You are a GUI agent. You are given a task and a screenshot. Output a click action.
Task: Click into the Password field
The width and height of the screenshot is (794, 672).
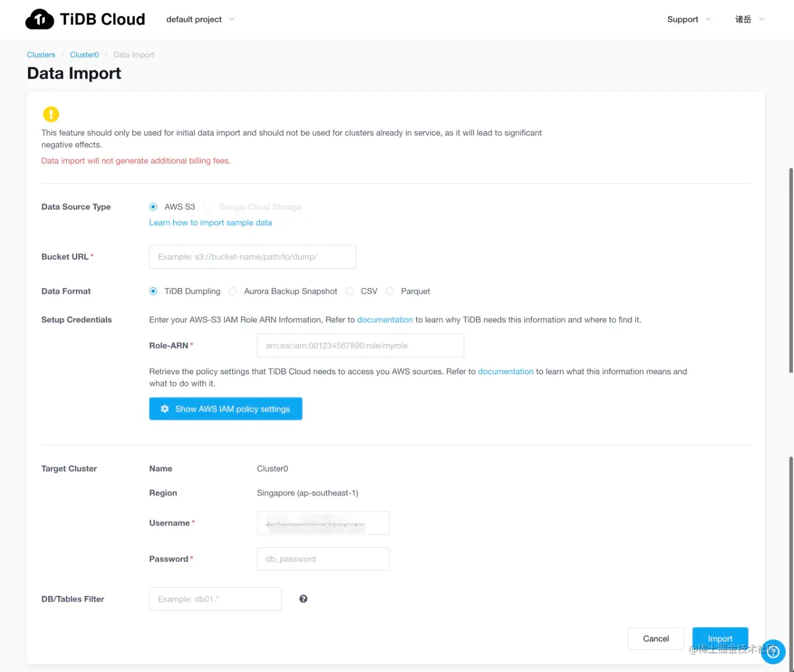tap(323, 559)
